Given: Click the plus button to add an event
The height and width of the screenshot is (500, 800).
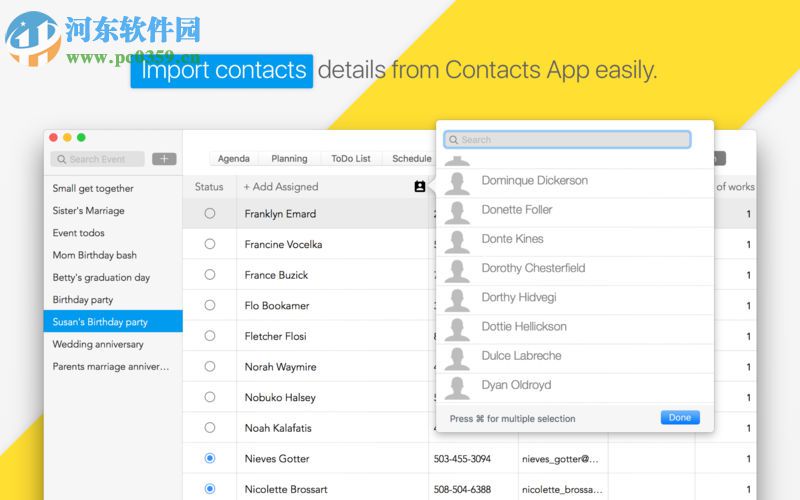Looking at the screenshot, I should click(164, 159).
